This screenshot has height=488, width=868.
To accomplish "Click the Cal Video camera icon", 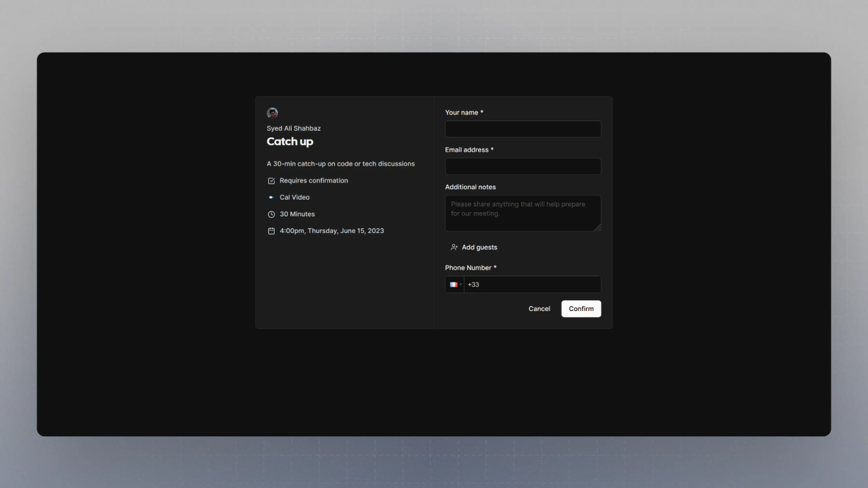I will click(271, 198).
